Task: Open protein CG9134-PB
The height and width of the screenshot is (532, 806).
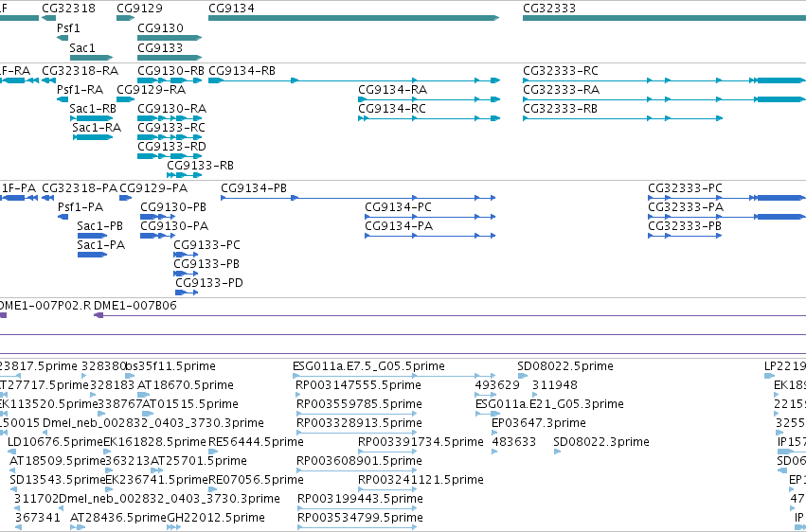Action: point(358,198)
